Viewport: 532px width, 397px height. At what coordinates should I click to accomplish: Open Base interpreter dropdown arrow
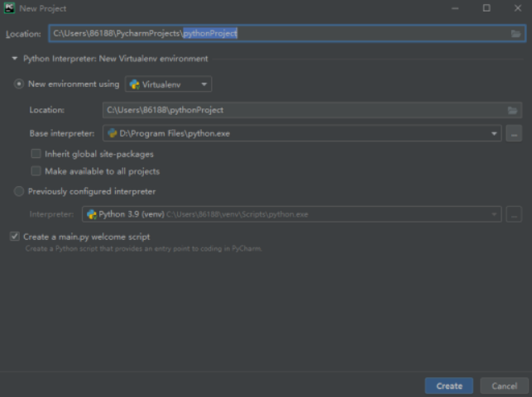coord(494,134)
